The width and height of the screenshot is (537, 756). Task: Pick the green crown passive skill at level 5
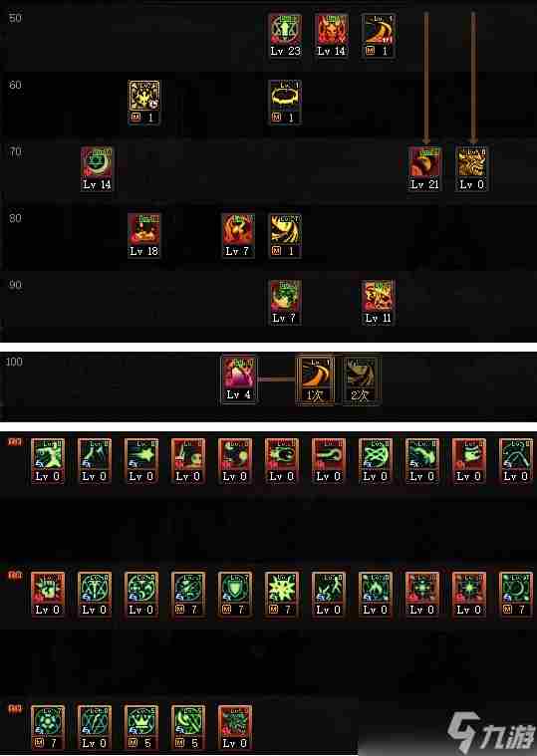click(141, 727)
